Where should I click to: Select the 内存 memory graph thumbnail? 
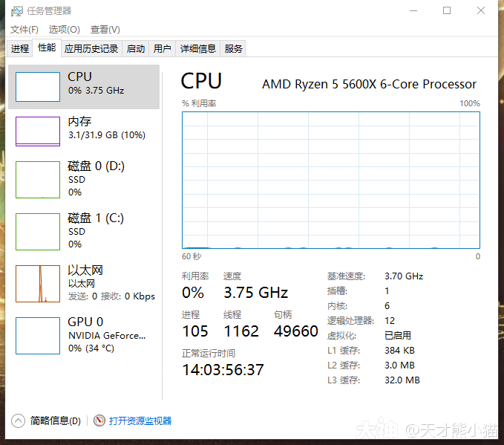tap(38, 131)
